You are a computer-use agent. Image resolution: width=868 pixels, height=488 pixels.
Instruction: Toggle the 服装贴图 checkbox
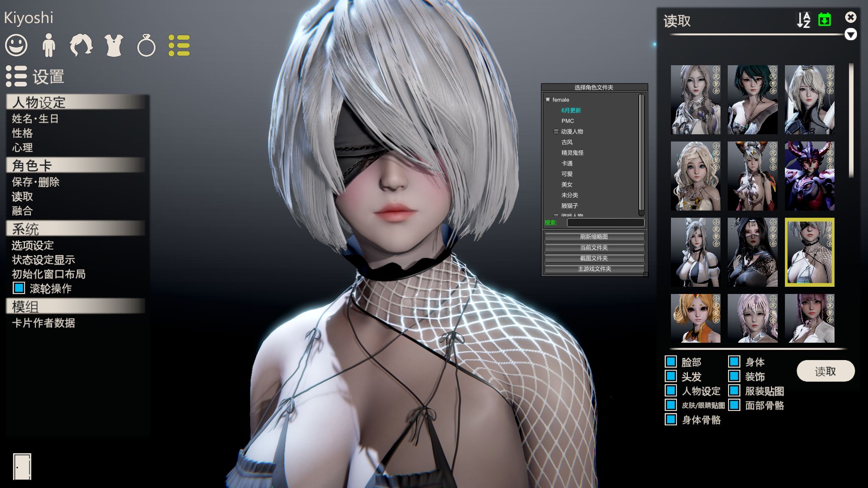(x=734, y=391)
